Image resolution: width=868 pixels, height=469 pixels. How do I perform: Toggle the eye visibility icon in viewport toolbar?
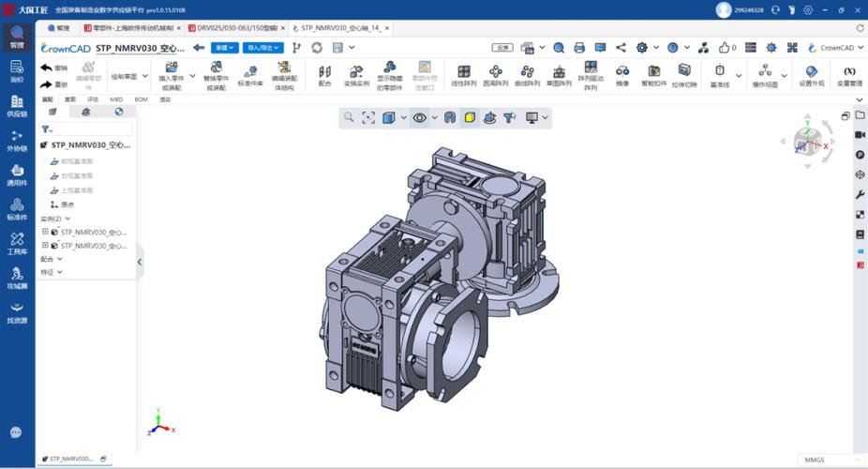(x=420, y=117)
